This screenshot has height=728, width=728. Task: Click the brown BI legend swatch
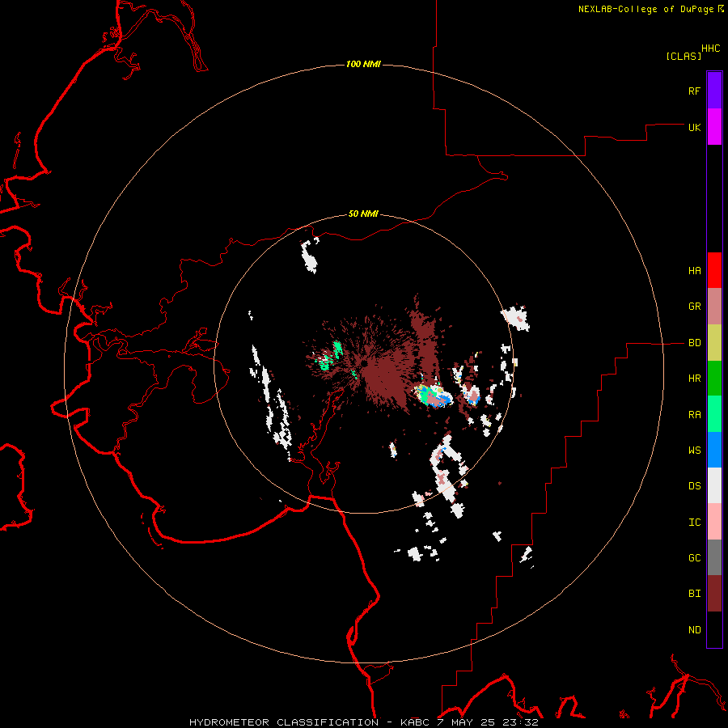tap(714, 594)
